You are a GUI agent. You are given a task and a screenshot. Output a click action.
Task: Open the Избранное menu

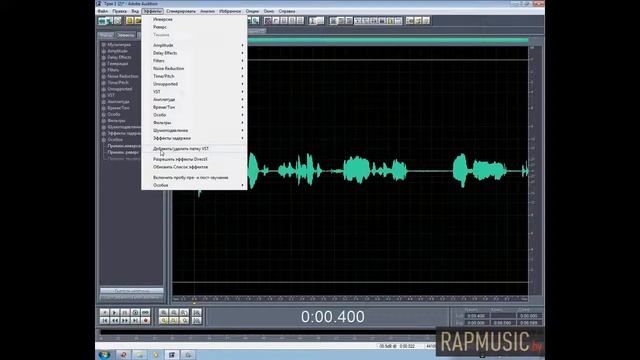pyautogui.click(x=230, y=11)
